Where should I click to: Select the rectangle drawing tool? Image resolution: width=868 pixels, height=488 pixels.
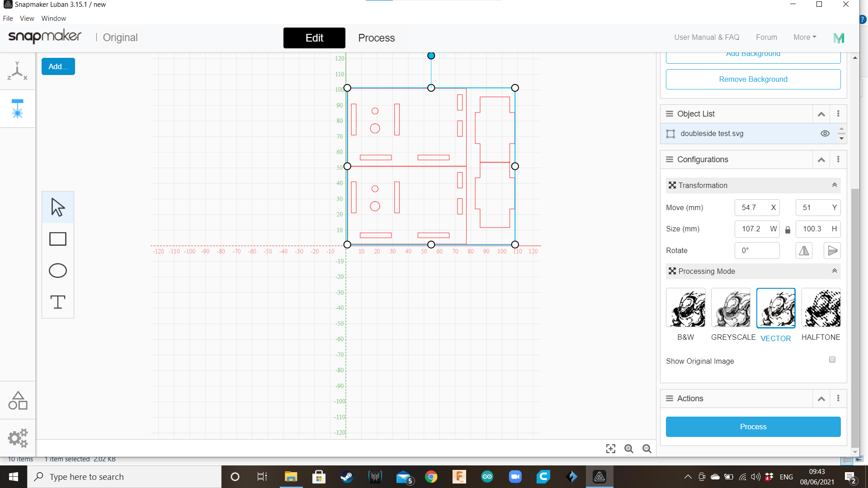click(x=58, y=238)
